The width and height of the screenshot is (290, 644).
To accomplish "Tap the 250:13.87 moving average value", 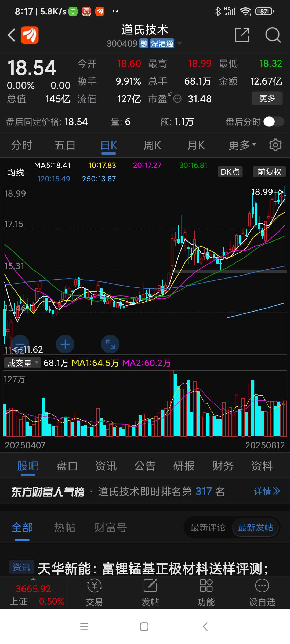I will 99,179.
